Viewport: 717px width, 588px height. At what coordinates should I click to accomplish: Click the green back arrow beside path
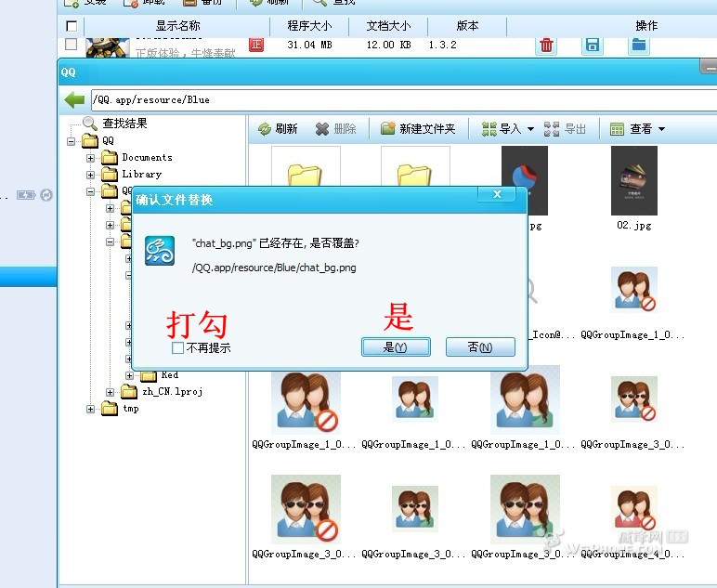click(x=74, y=100)
